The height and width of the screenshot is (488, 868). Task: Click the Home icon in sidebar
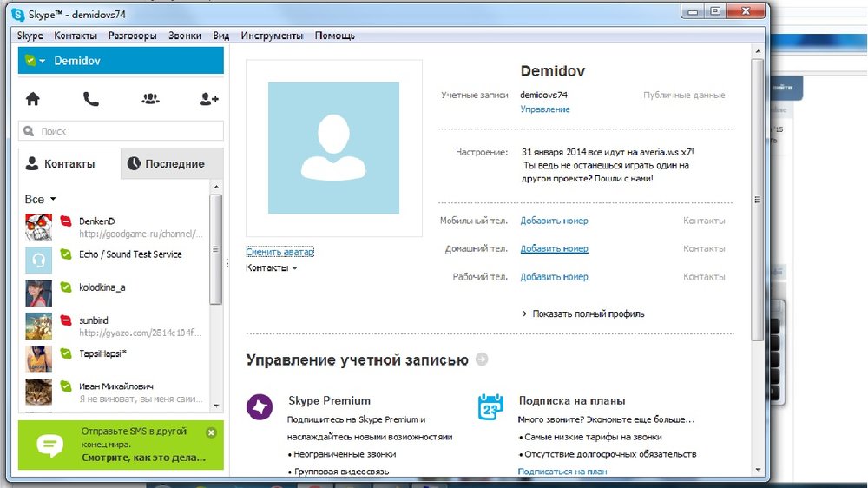click(x=33, y=99)
